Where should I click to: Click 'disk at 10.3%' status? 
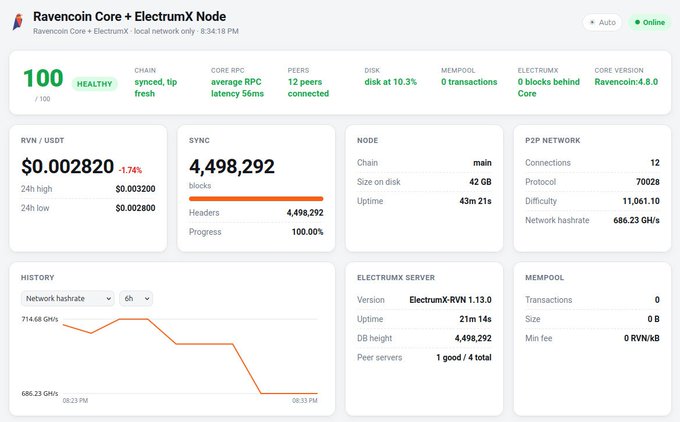[390, 82]
